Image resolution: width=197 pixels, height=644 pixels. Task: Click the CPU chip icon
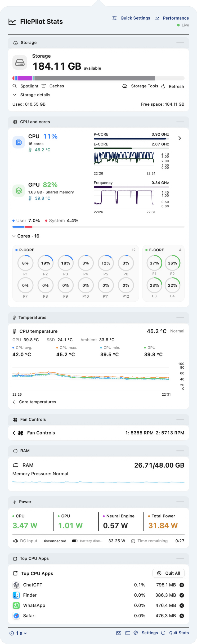click(x=19, y=142)
